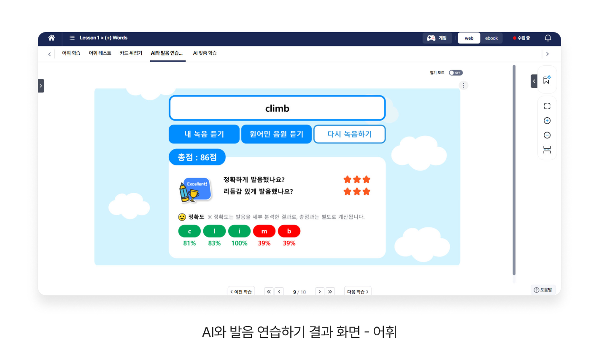Expand the right side panel arrow
The width and height of the screenshot is (599, 364).
(x=534, y=81)
